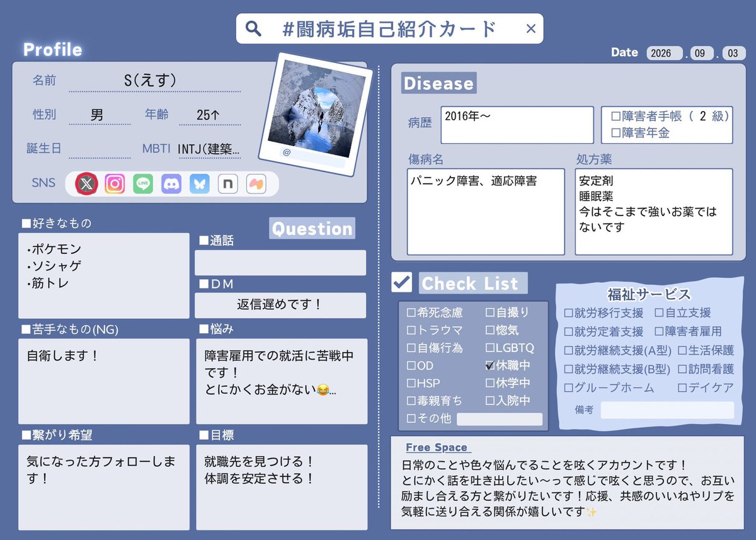This screenshot has height=540, width=756.
Task: Select the orange-pink SNS icon after note
Action: click(256, 183)
